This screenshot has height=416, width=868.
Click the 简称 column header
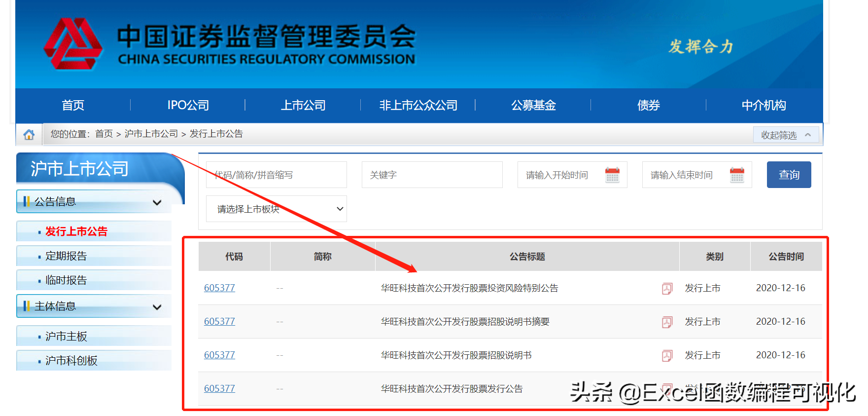coord(323,257)
